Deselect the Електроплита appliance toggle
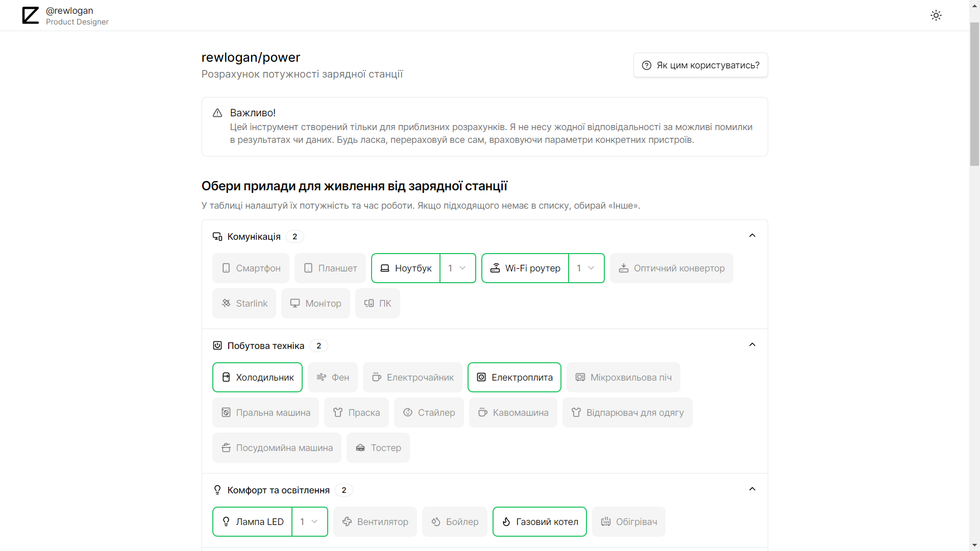This screenshot has height=551, width=980. pyautogui.click(x=514, y=378)
